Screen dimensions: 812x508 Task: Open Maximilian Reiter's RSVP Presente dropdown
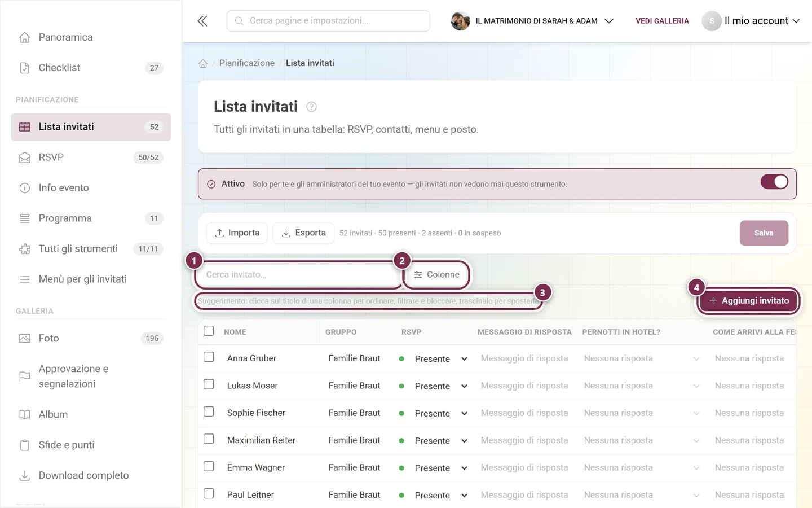(433, 441)
